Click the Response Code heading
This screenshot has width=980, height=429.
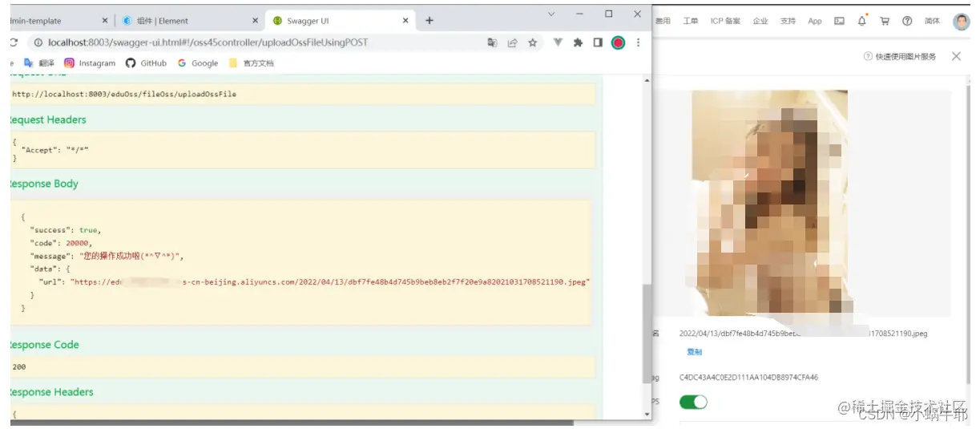pyautogui.click(x=43, y=345)
